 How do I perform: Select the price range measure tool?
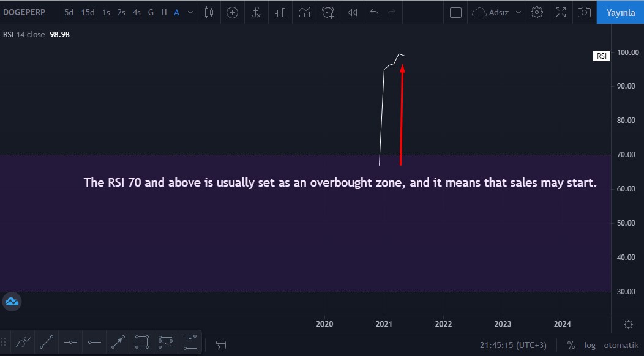tap(190, 342)
